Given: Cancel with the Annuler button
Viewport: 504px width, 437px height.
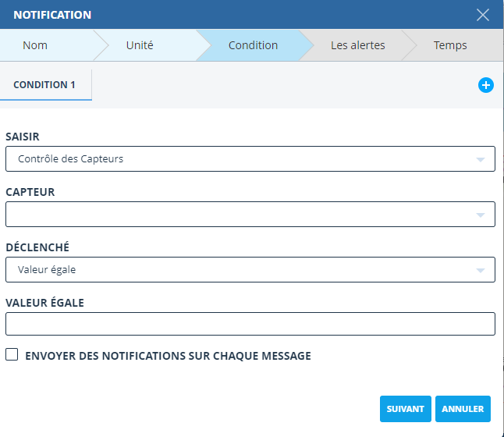Looking at the screenshot, I should tap(463, 409).
